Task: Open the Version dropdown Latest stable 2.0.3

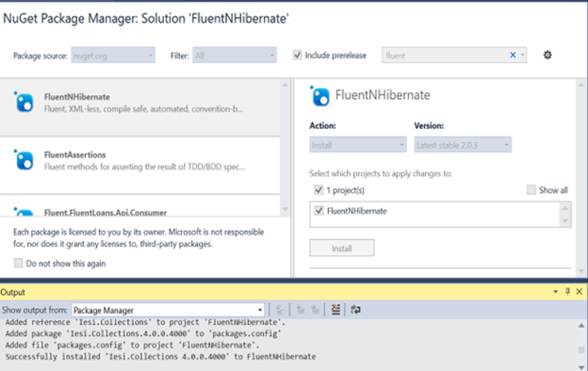Action: pyautogui.click(x=463, y=145)
